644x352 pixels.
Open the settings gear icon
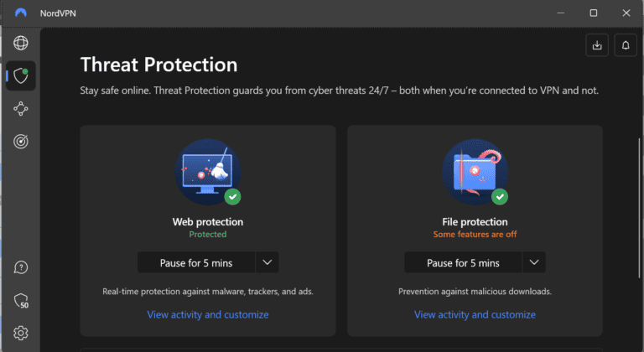tap(21, 333)
